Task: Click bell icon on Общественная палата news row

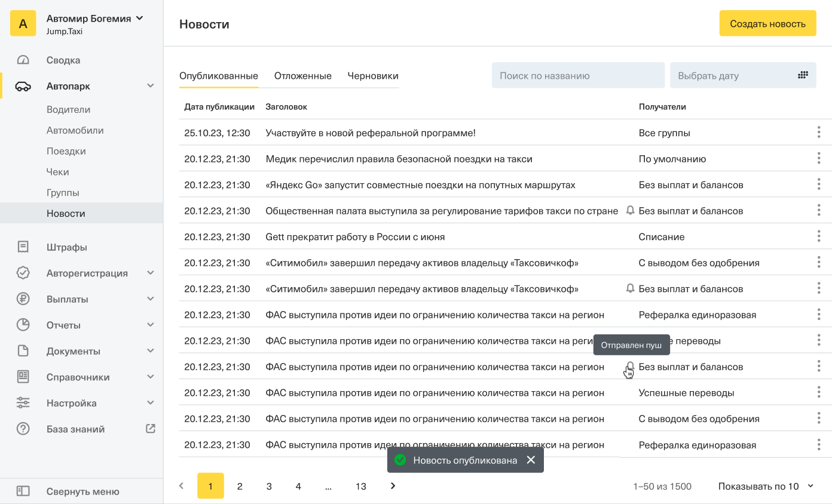Action: click(630, 211)
